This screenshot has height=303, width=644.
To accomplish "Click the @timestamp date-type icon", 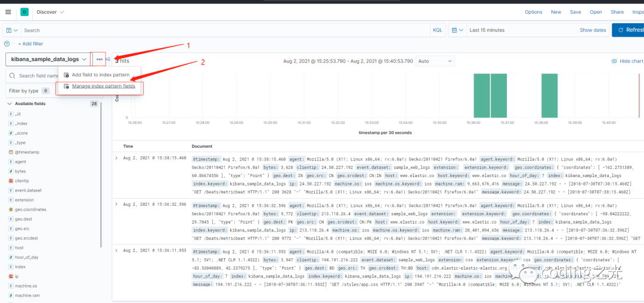I will click(11, 152).
